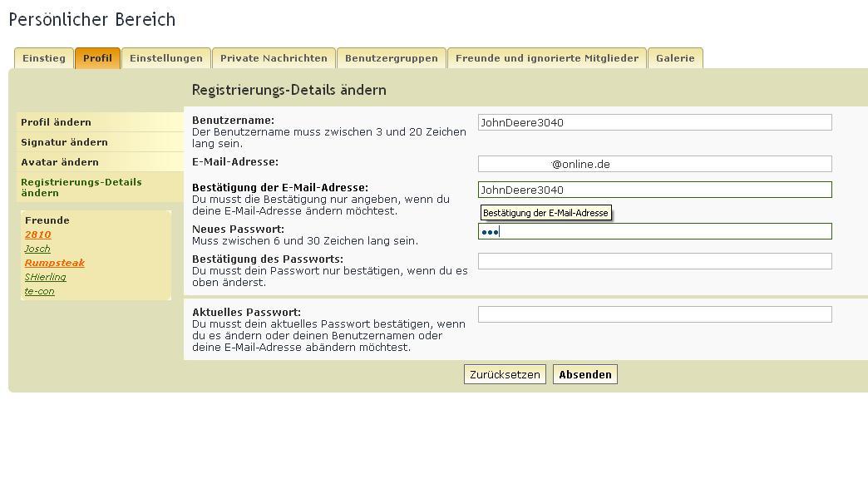Select Registrierungs-Details ändern sidebar link

[x=81, y=187]
